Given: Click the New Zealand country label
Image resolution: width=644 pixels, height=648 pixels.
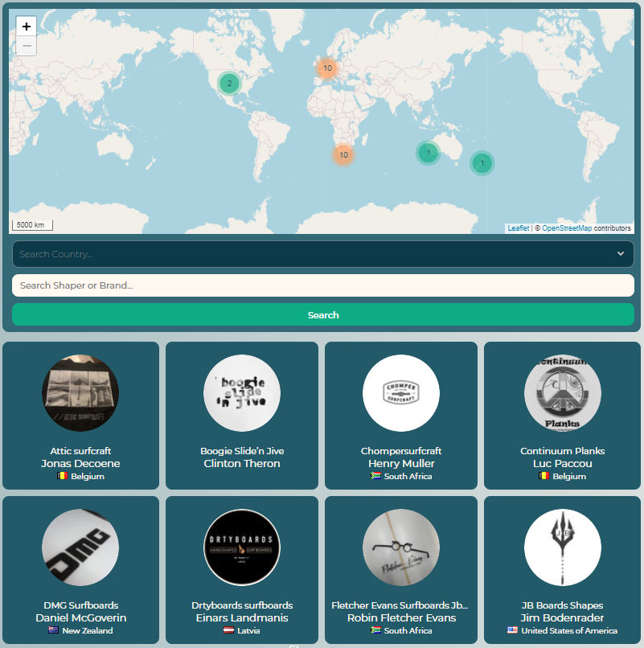Looking at the screenshot, I should point(87,630).
